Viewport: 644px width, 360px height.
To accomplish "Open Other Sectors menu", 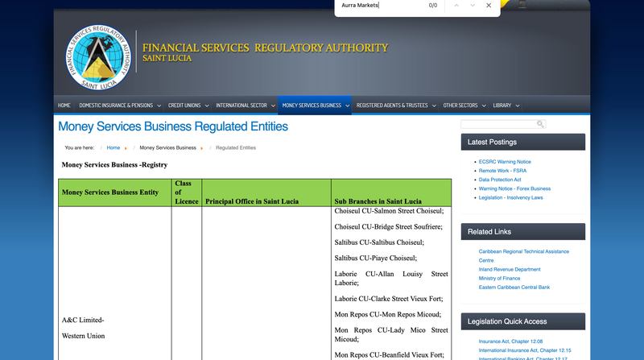I will [460, 106].
